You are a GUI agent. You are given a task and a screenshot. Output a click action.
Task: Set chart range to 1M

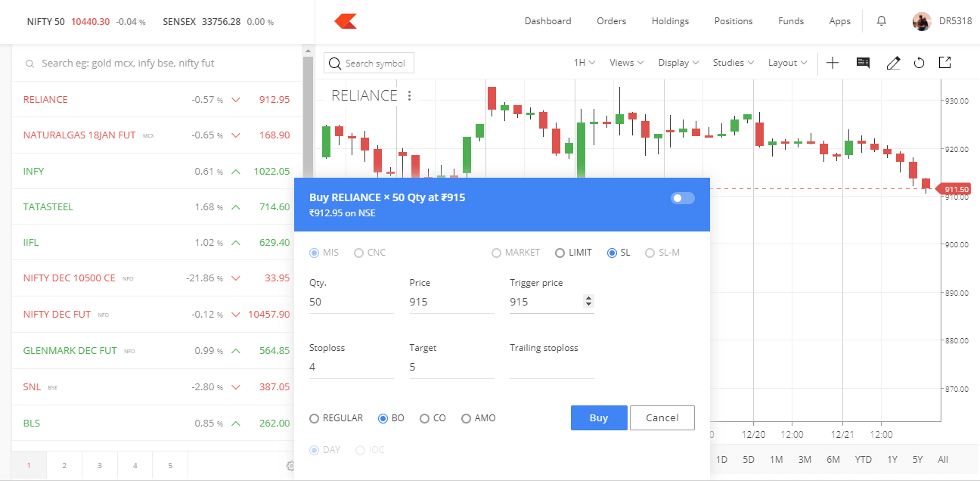(x=777, y=459)
